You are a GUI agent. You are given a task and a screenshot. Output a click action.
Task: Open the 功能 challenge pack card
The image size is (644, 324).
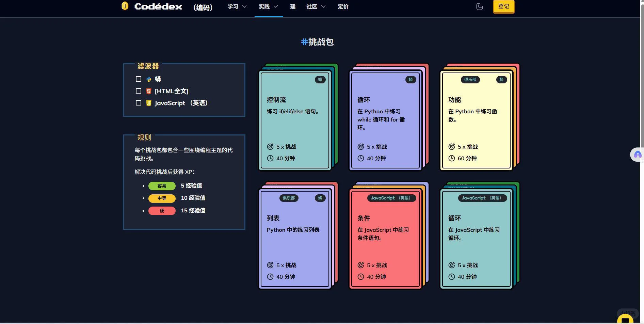(x=476, y=119)
